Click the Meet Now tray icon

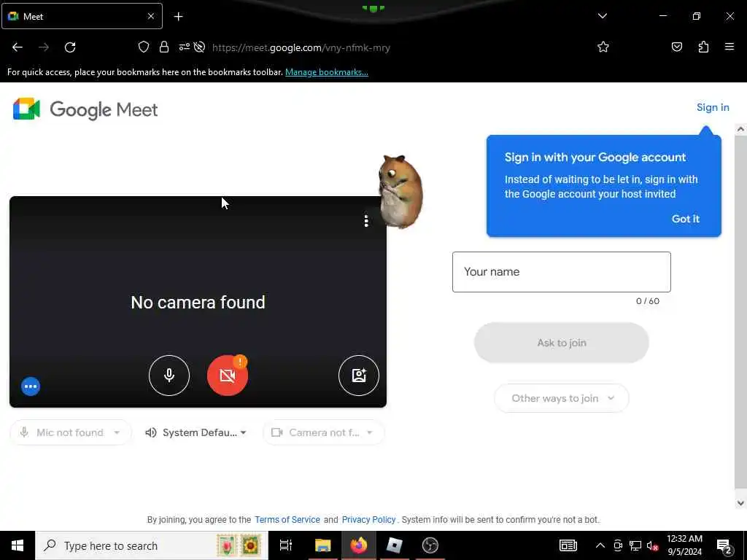(618, 545)
